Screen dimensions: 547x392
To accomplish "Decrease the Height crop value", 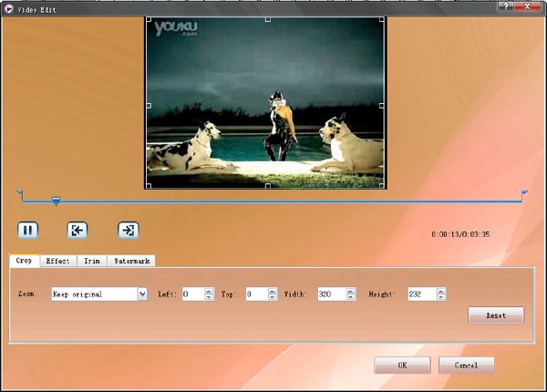I will point(441,297).
